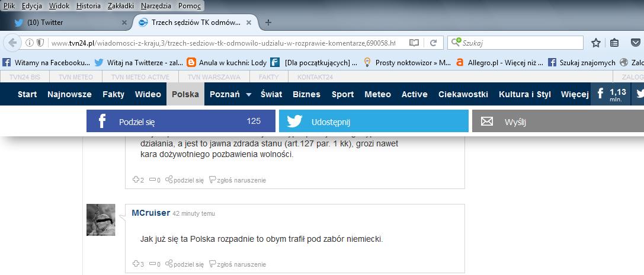This screenshot has height=275, width=644.
Task: Select Start in main navigation
Action: coord(27,94)
